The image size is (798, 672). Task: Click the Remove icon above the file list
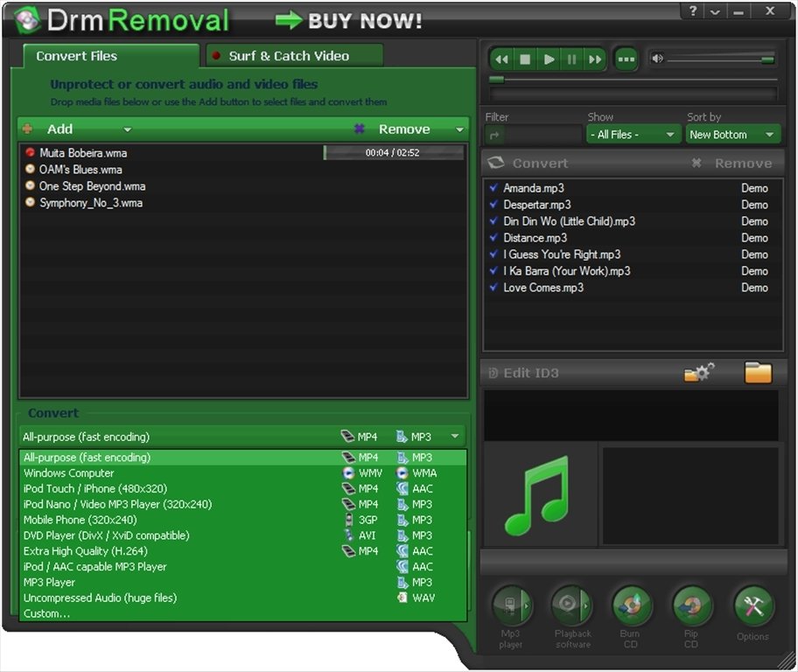[x=360, y=129]
